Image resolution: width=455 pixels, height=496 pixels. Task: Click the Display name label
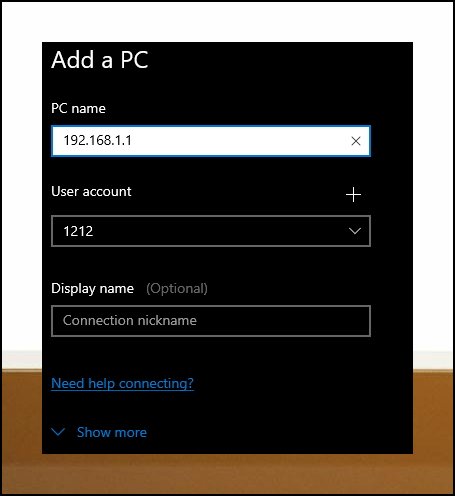[x=93, y=289]
